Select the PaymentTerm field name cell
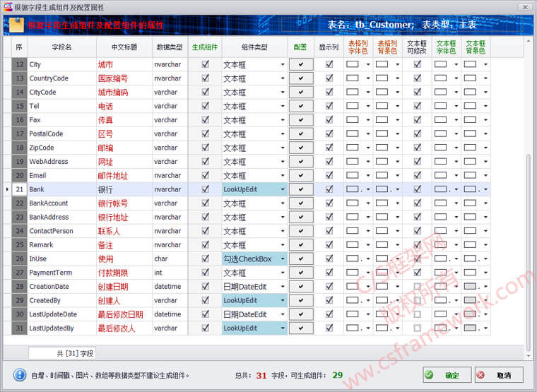The height and width of the screenshot is (392, 537). [x=61, y=273]
